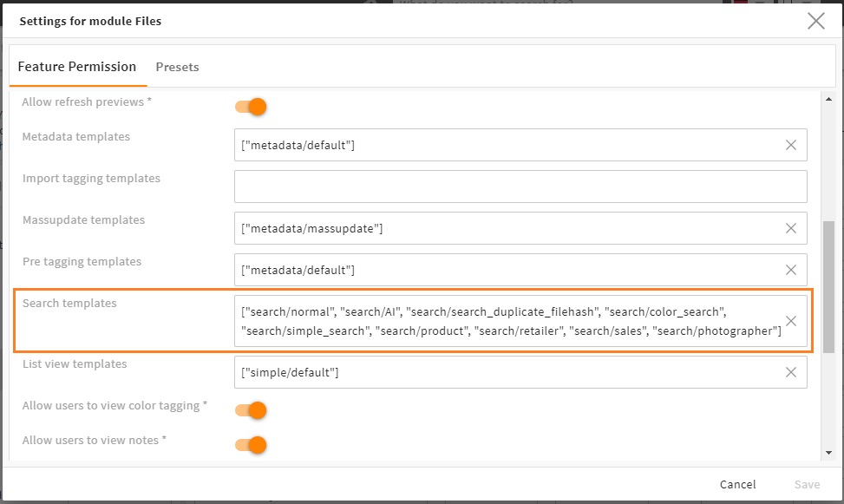Screen dimensions: 844x504
Task: Click the List view templates input field
Action: coord(520,372)
